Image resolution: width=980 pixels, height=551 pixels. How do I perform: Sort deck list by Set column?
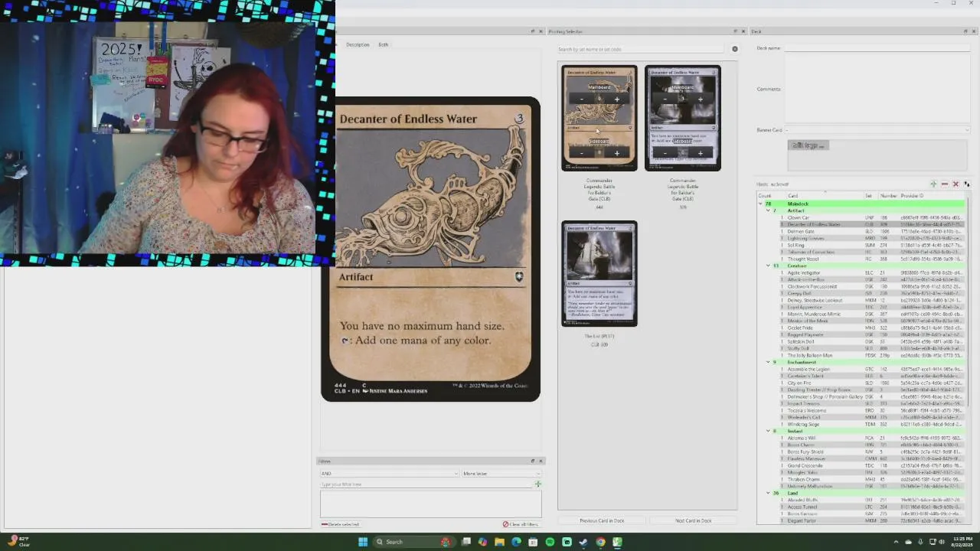871,196
